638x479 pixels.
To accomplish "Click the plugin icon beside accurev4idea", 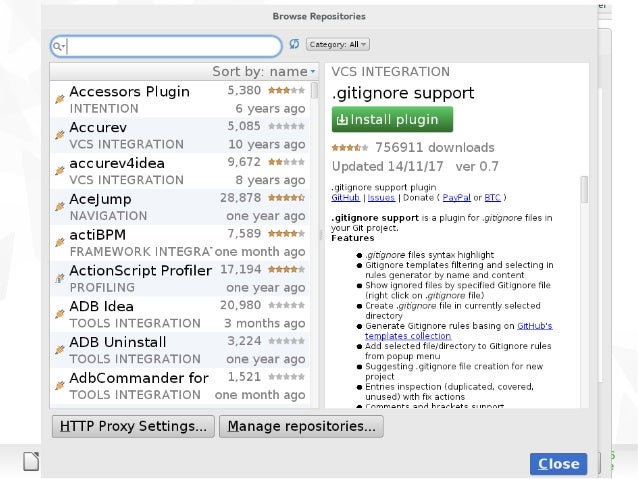I will [x=60, y=171].
